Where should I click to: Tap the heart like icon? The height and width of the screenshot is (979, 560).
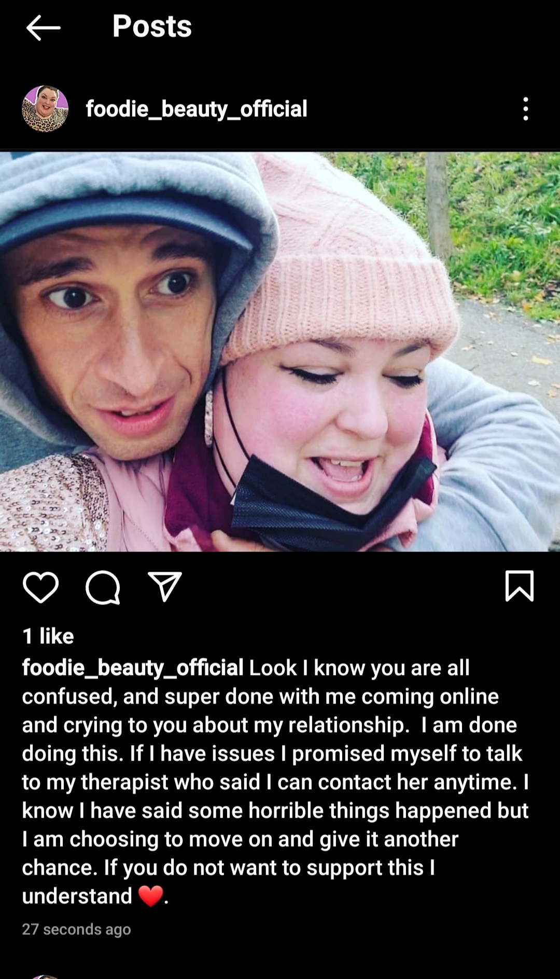point(41,587)
